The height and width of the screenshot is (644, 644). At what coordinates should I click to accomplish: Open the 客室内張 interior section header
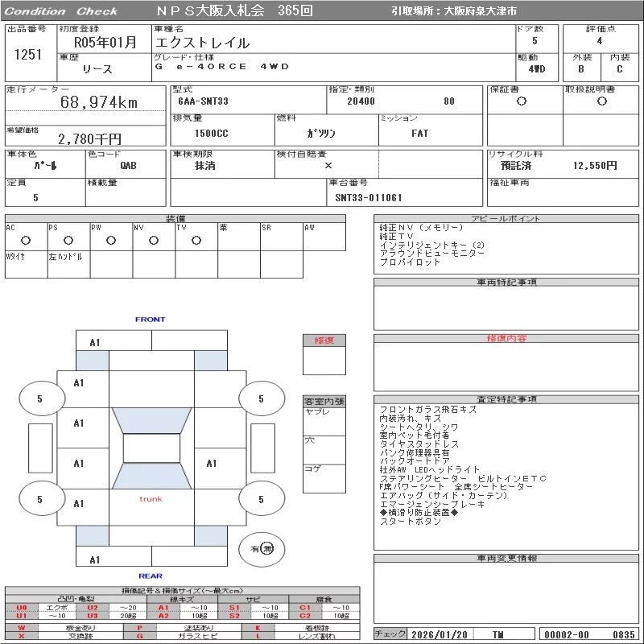[324, 401]
